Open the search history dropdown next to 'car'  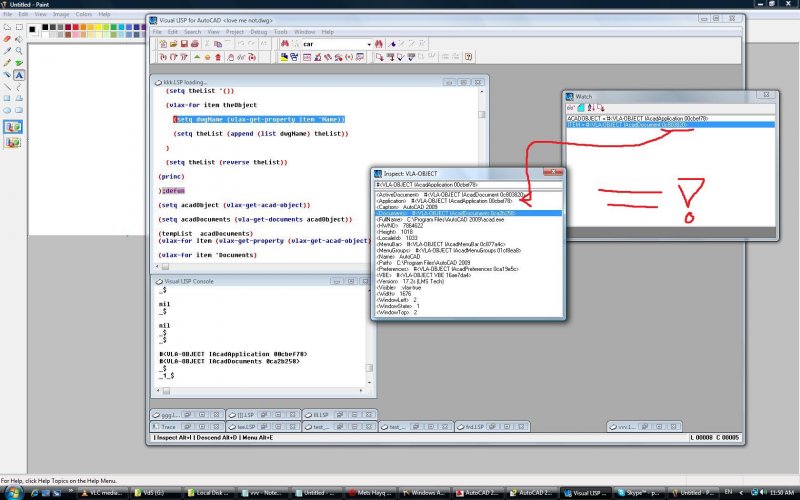369,44
